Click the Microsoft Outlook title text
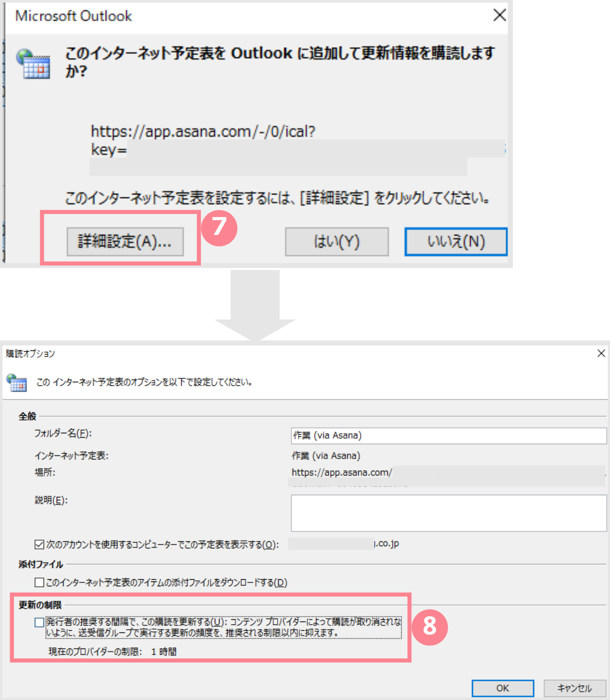 pyautogui.click(x=74, y=16)
